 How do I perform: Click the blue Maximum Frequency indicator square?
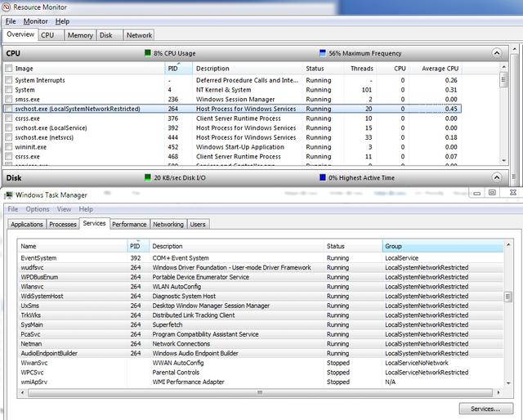[x=323, y=52]
